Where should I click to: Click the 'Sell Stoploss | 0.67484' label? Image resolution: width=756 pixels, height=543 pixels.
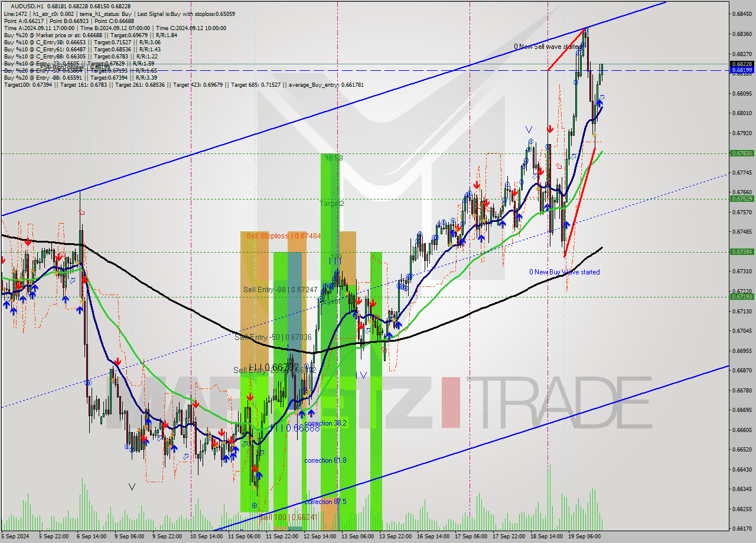(x=283, y=236)
